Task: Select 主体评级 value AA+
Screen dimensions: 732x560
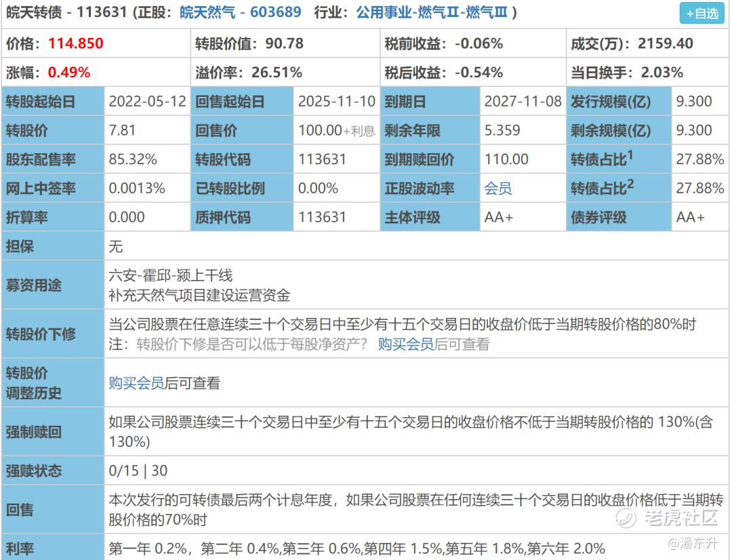Action: click(x=499, y=217)
